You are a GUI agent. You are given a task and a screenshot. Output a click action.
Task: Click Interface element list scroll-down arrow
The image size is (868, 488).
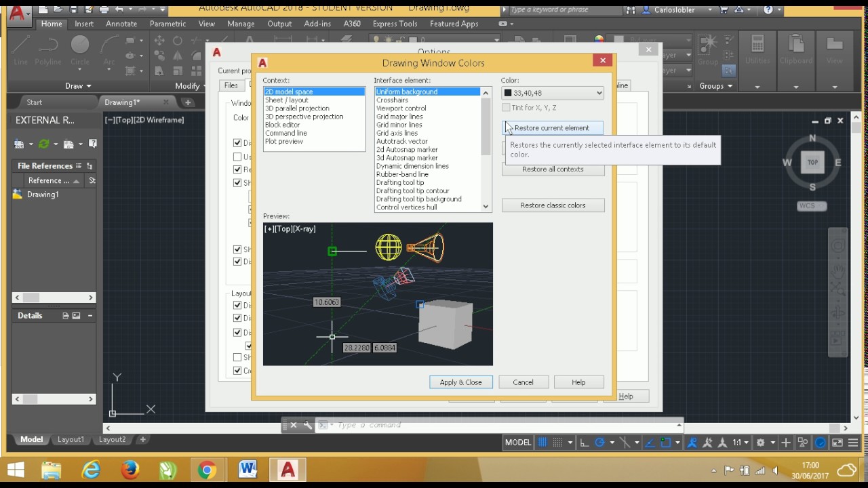tap(486, 207)
